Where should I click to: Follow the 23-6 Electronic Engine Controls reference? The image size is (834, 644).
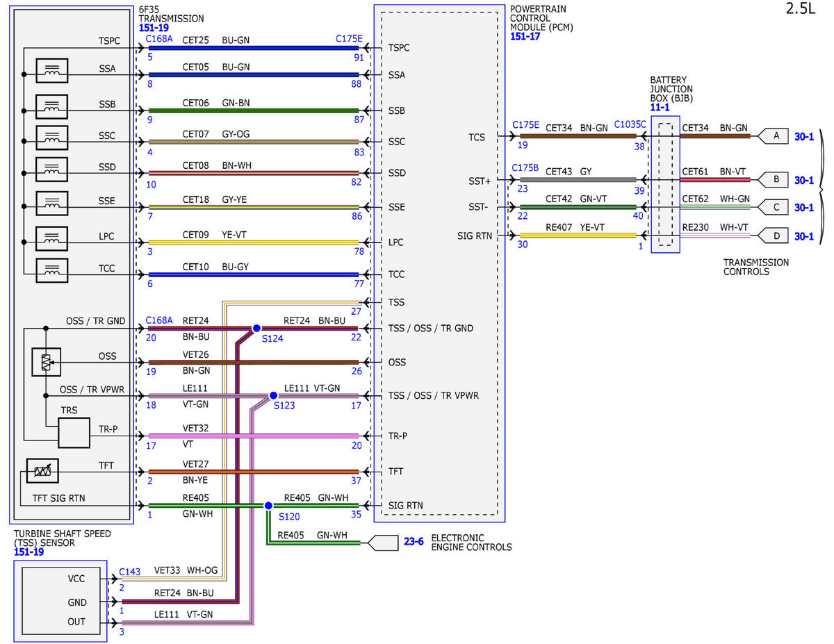point(414,542)
